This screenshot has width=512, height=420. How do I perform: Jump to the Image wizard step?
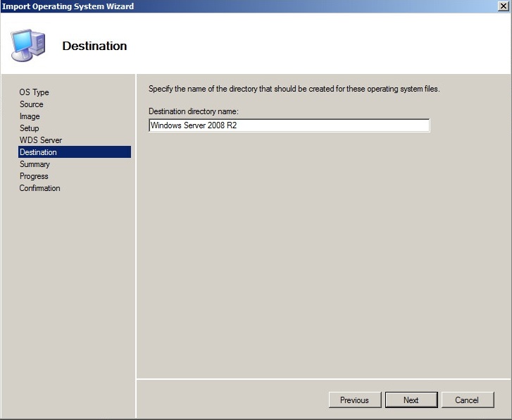point(30,116)
